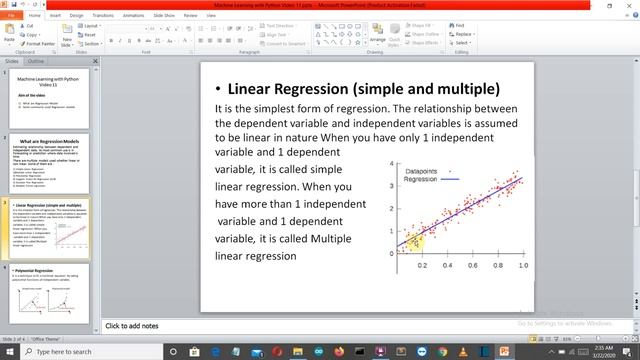This screenshot has width=640, height=360.
Task: Toggle underline formatting
Action: 129,41
